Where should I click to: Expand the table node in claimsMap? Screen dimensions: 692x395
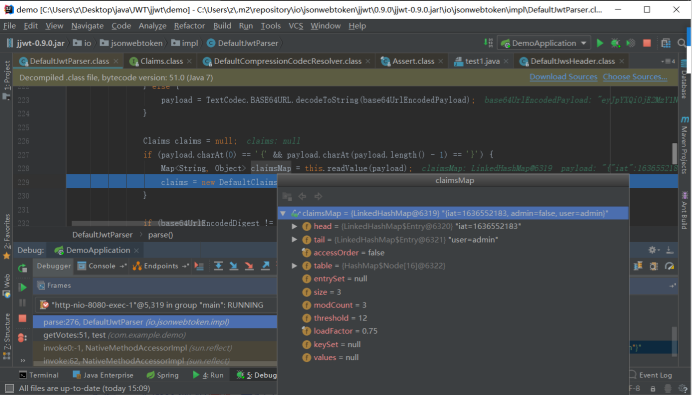(294, 266)
